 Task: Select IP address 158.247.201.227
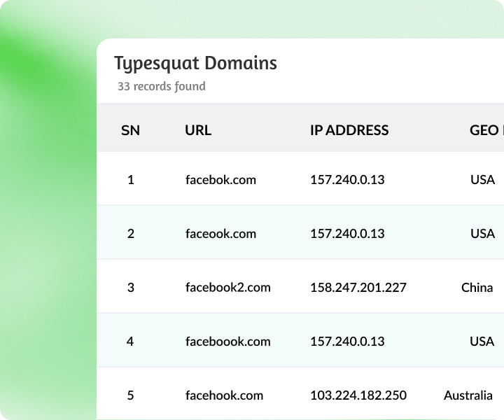pos(358,288)
